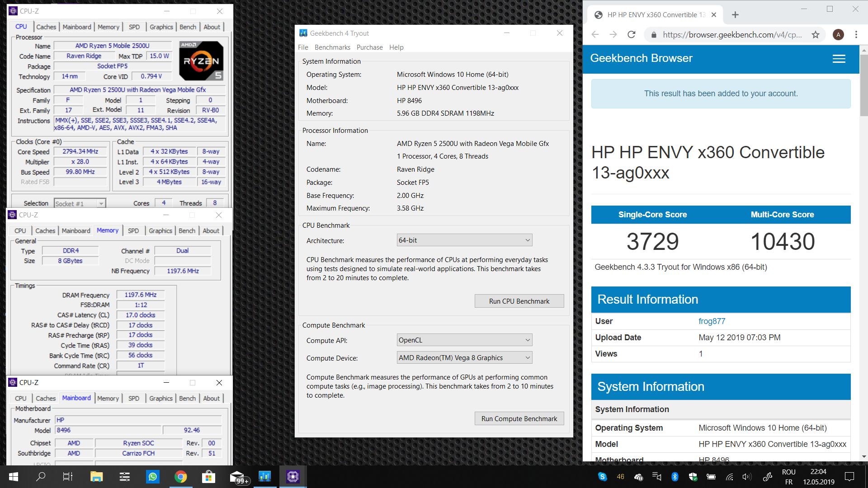The width and height of the screenshot is (868, 488).
Task: Click Geekbench Browser title link
Action: click(641, 58)
